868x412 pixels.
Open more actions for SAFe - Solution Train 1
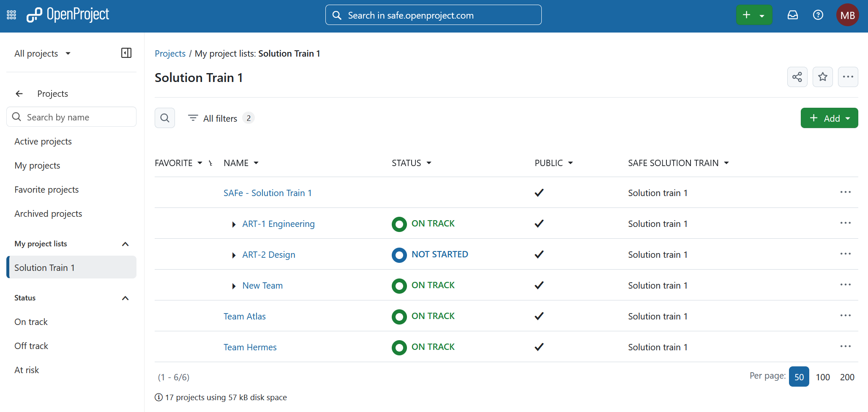pyautogui.click(x=845, y=192)
